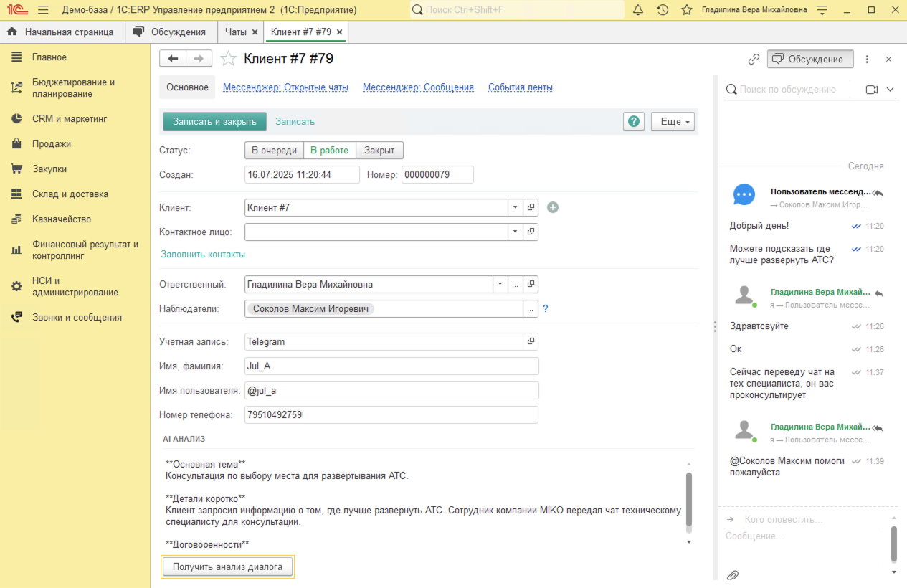The height and width of the screenshot is (588, 907).
Task: Expand the Контактное лицо dropdown list
Action: [516, 232]
